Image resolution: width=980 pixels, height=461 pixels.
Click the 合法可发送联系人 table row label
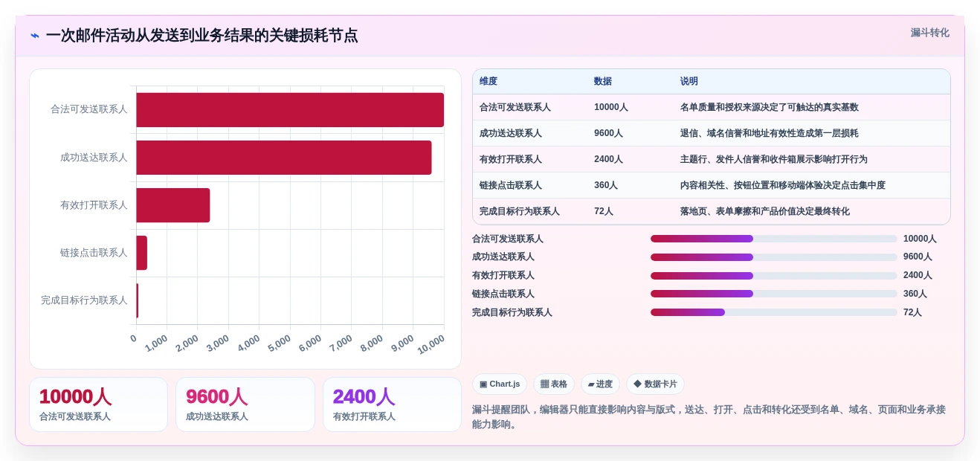tap(515, 107)
